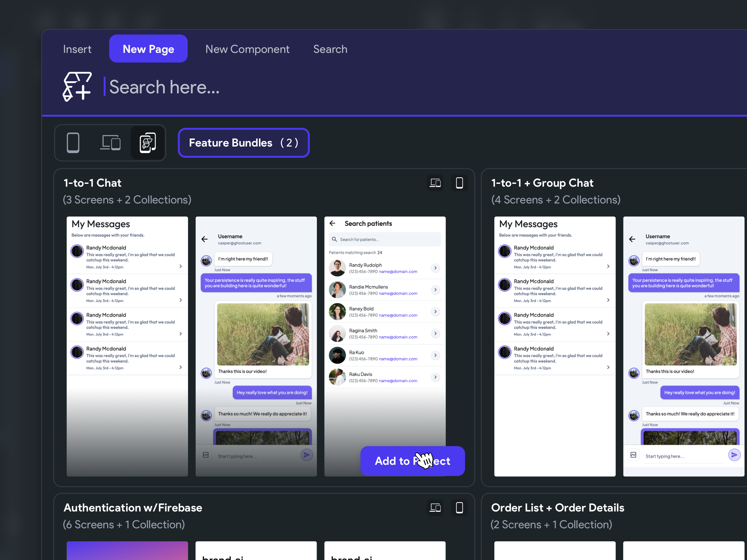The height and width of the screenshot is (560, 747).
Task: Open desktop preview of the 1-to-1 Chat bundle
Action: tap(435, 183)
